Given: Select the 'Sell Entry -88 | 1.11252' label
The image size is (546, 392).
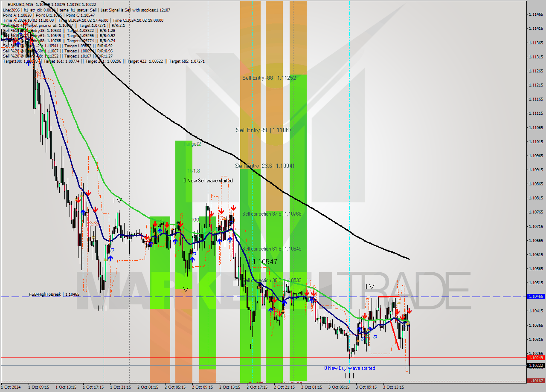Looking at the screenshot, I should click(x=269, y=78).
